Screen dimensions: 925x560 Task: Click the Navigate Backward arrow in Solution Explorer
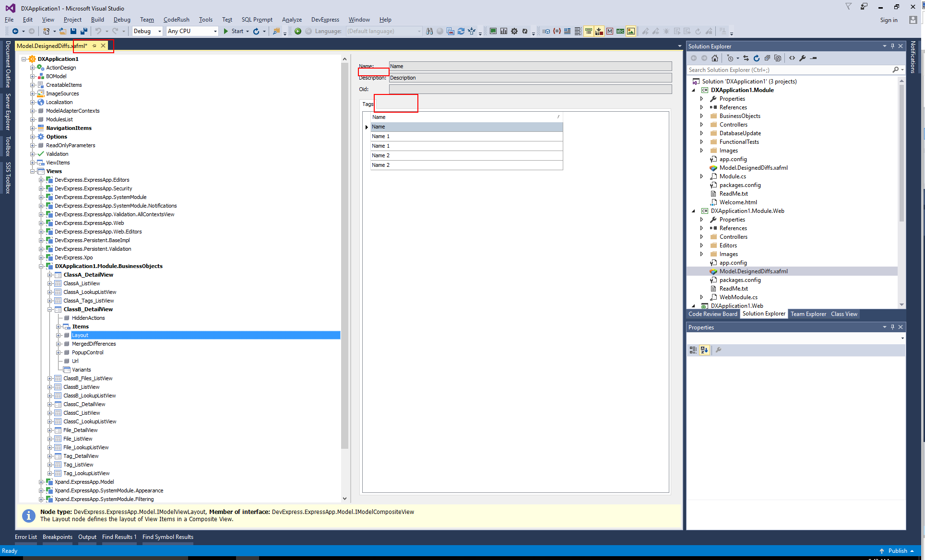[693, 58]
